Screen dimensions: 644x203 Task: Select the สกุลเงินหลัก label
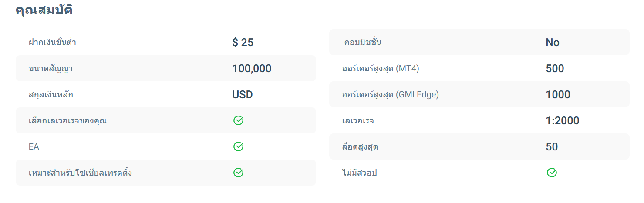coord(51,95)
